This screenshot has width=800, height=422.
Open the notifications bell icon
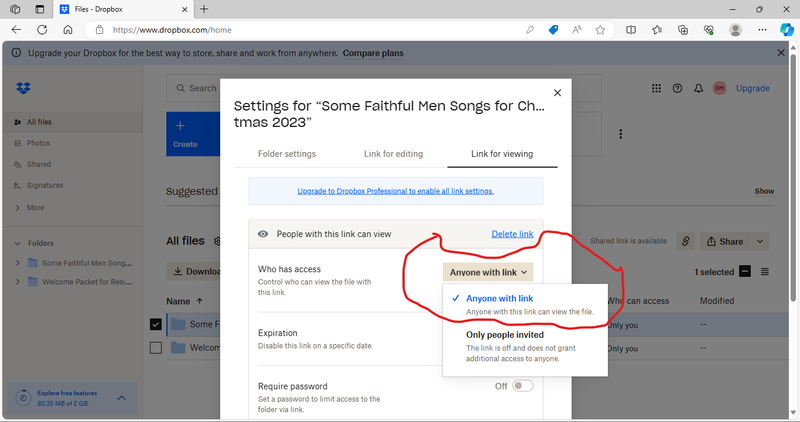coord(699,88)
